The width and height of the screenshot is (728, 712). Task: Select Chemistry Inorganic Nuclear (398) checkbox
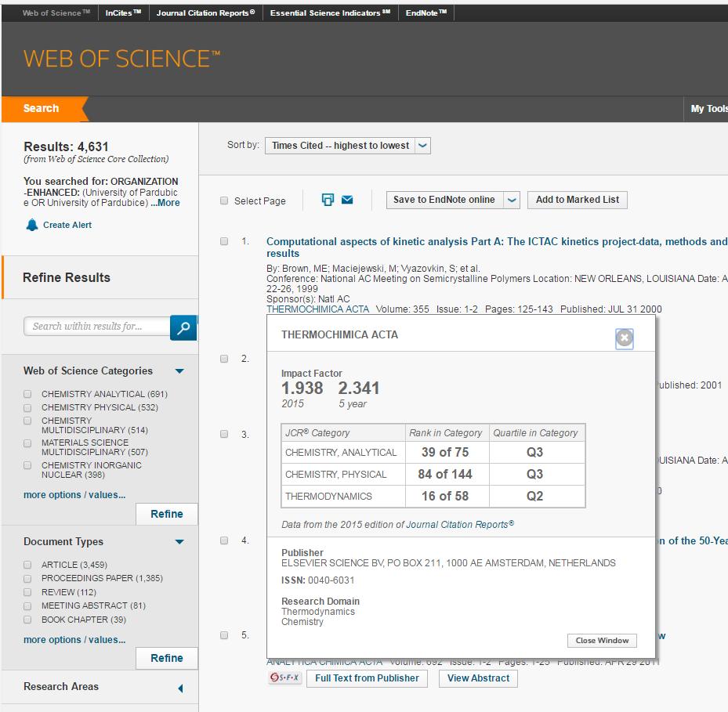tap(27, 465)
